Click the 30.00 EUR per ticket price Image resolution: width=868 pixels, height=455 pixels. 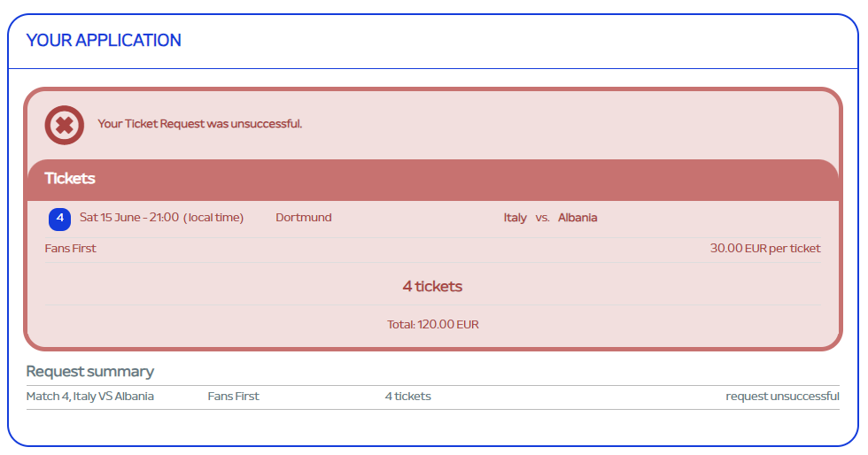click(x=765, y=249)
